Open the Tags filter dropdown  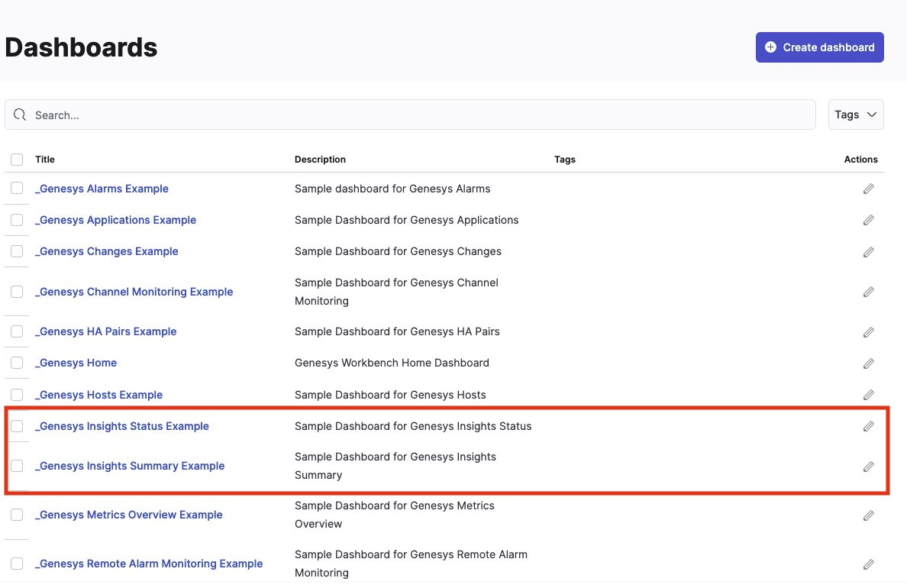(x=856, y=115)
